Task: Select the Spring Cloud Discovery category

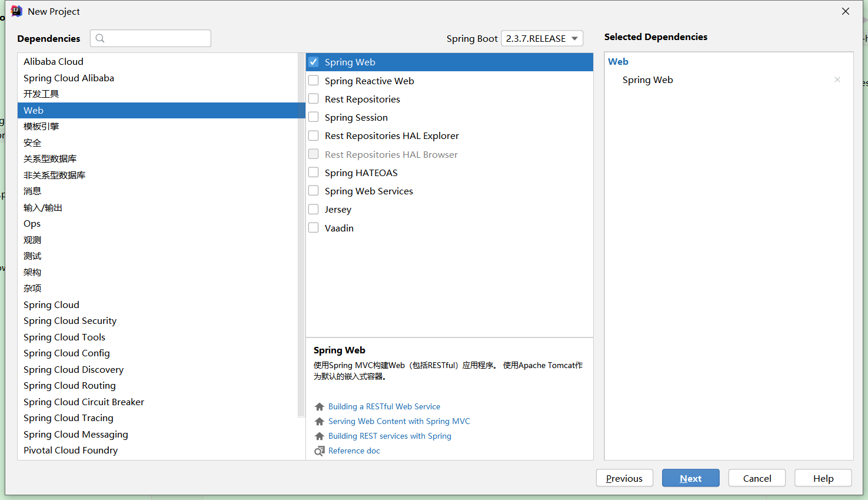Action: [x=158, y=369]
